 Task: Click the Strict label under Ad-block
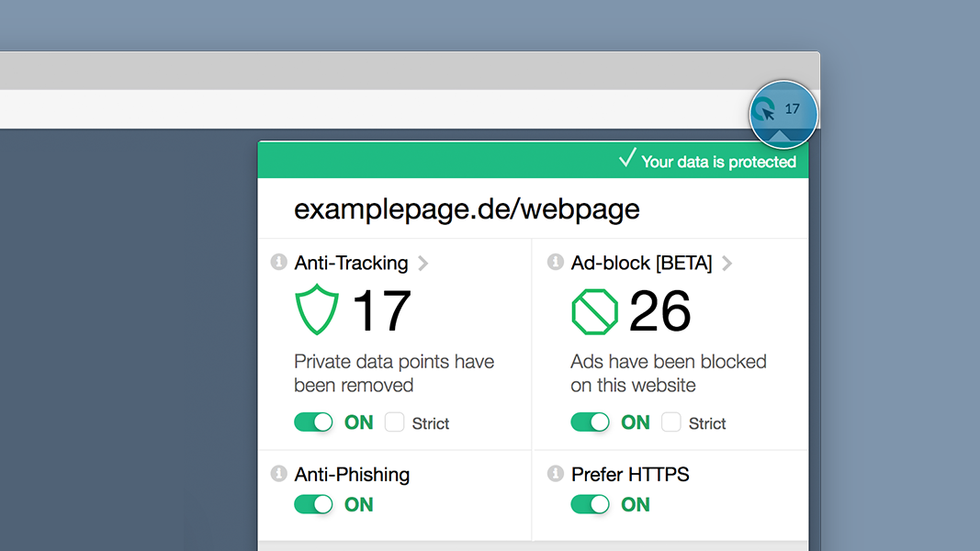tap(707, 423)
